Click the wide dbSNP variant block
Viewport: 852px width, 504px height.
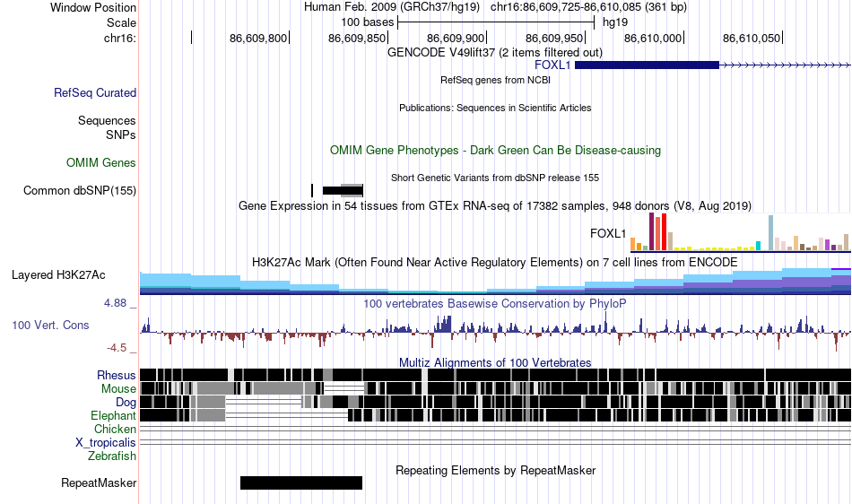point(343,191)
